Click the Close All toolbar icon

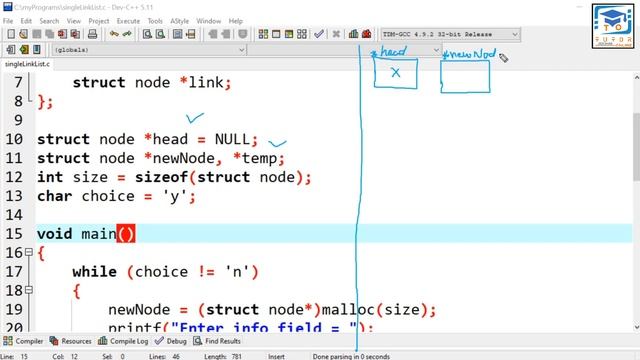tap(75, 34)
